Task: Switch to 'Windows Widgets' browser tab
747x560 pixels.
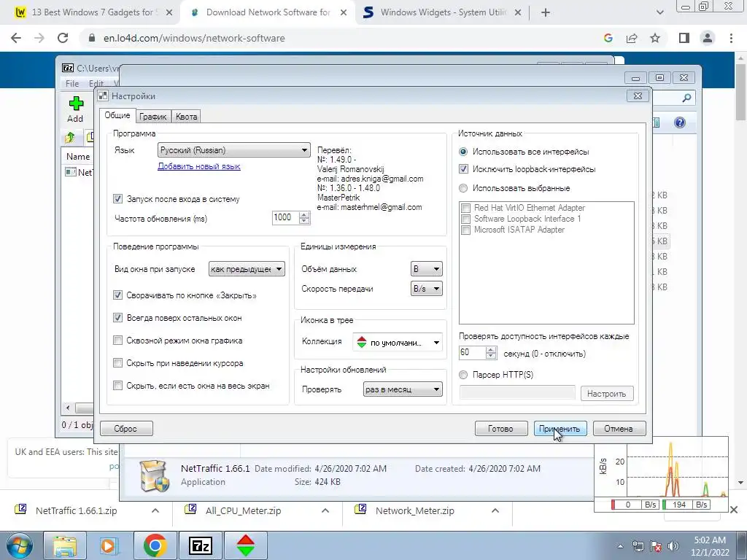Action: click(x=443, y=12)
